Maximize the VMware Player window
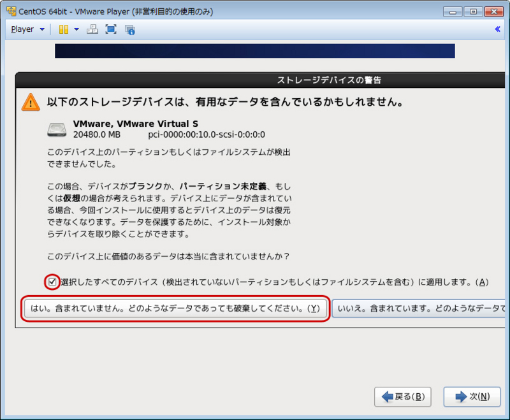This screenshot has height=420, width=510. pos(472,11)
